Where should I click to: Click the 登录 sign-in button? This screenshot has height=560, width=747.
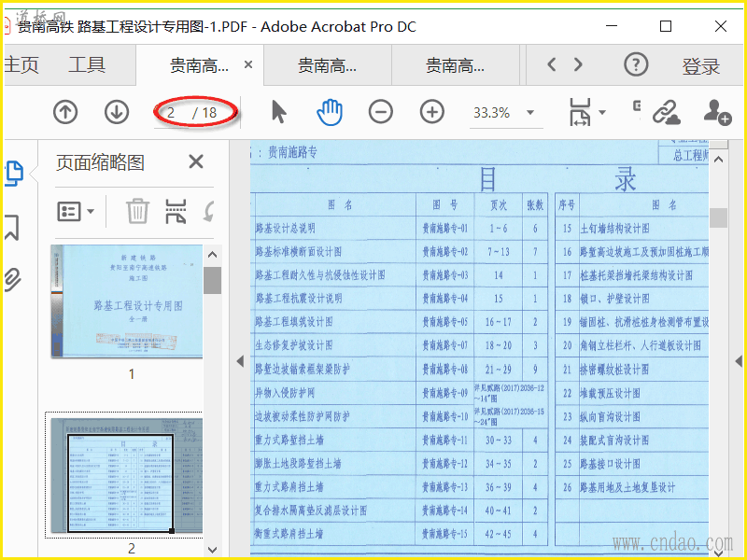pyautogui.click(x=701, y=66)
